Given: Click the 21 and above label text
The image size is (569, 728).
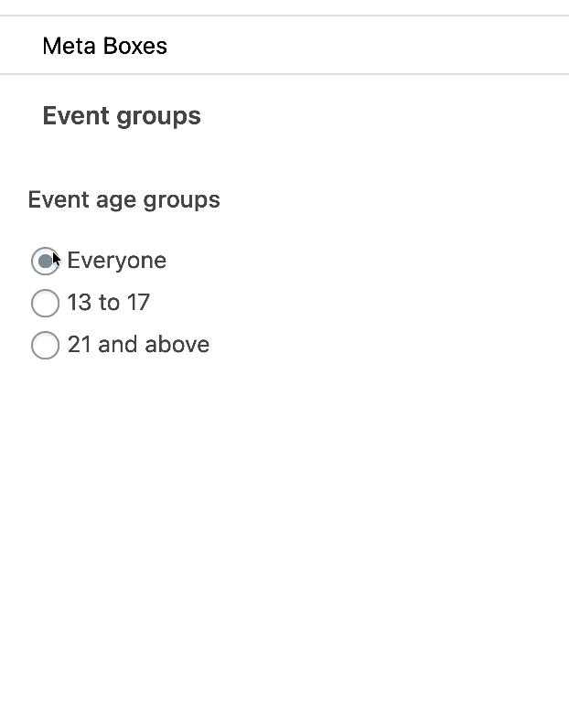Looking at the screenshot, I should coord(138,345).
